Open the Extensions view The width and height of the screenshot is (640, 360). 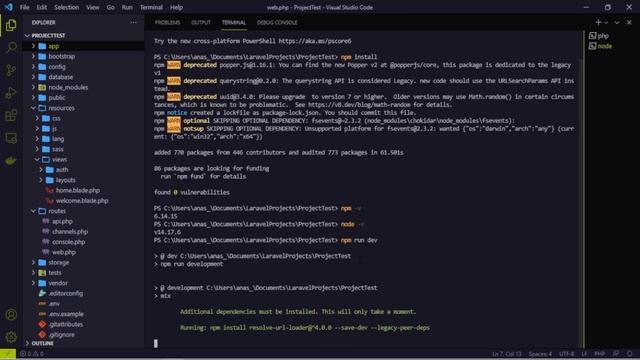pos(11,116)
